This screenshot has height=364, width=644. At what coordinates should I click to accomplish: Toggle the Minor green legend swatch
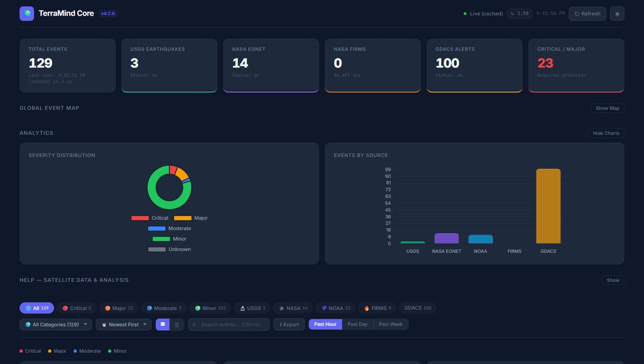tap(162, 239)
